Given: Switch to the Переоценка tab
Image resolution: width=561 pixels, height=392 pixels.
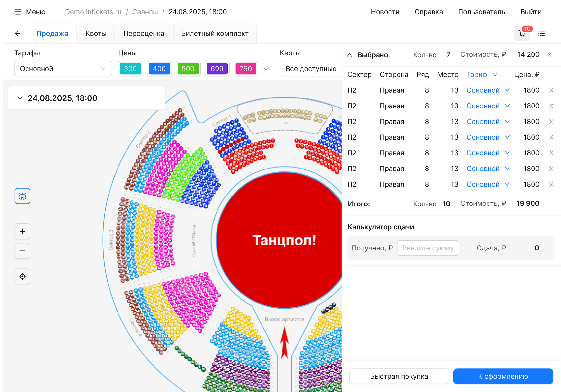Looking at the screenshot, I should coord(144,34).
